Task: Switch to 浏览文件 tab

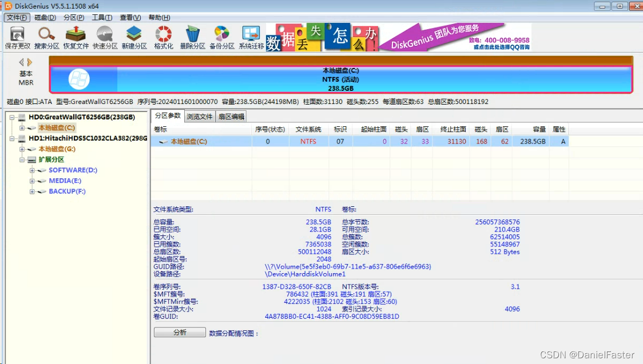Action: (200, 117)
